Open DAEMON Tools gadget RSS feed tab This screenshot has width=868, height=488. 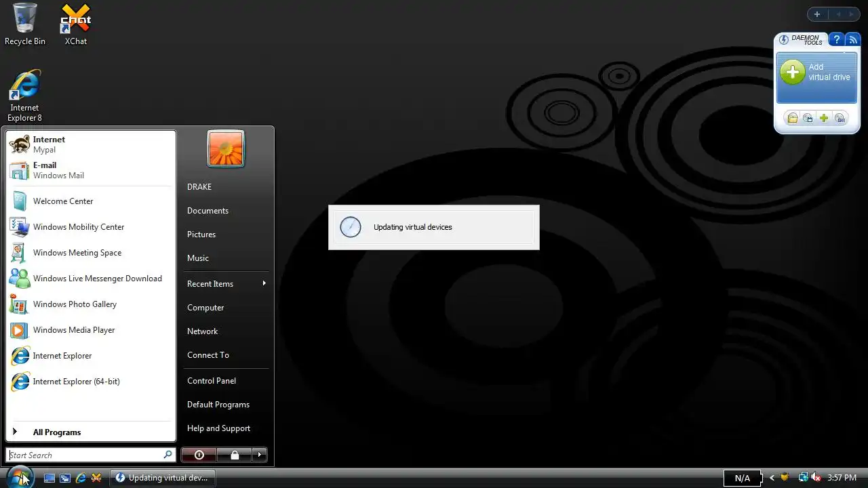click(853, 40)
